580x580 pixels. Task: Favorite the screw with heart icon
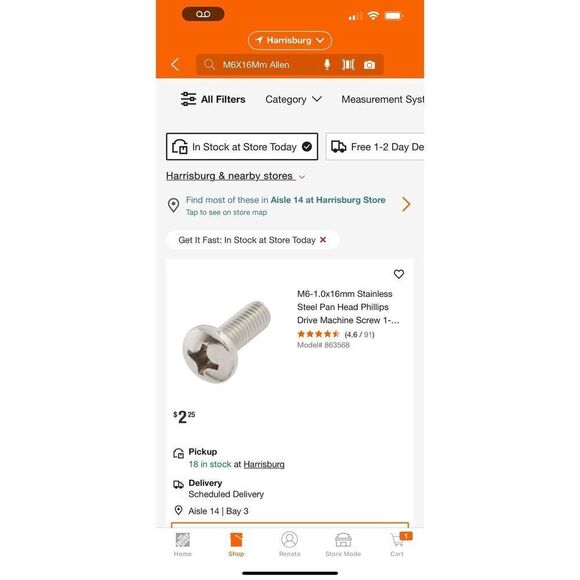pyautogui.click(x=398, y=274)
